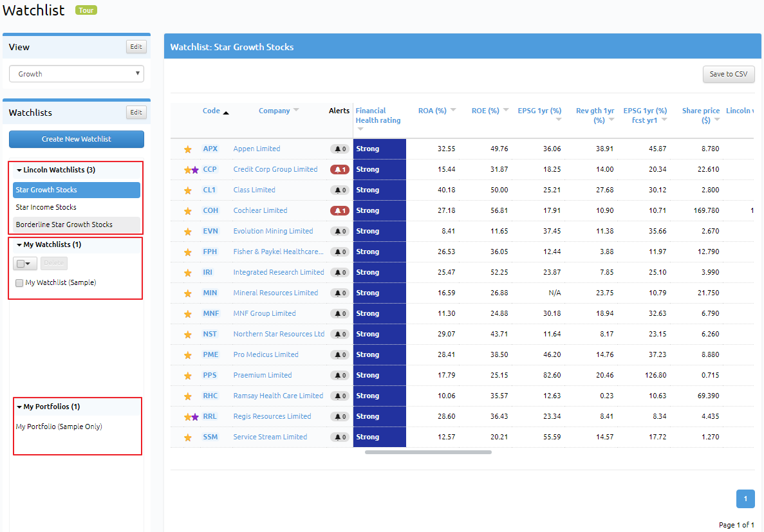Click Edit button in Watchlists panel
Screen dimensions: 764x532
(136, 113)
